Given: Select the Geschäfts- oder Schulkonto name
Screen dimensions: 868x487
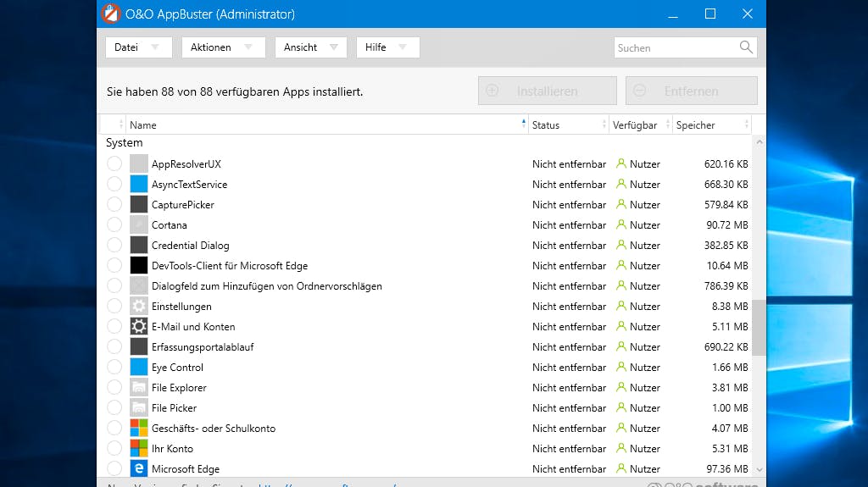Looking at the screenshot, I should coord(214,429).
